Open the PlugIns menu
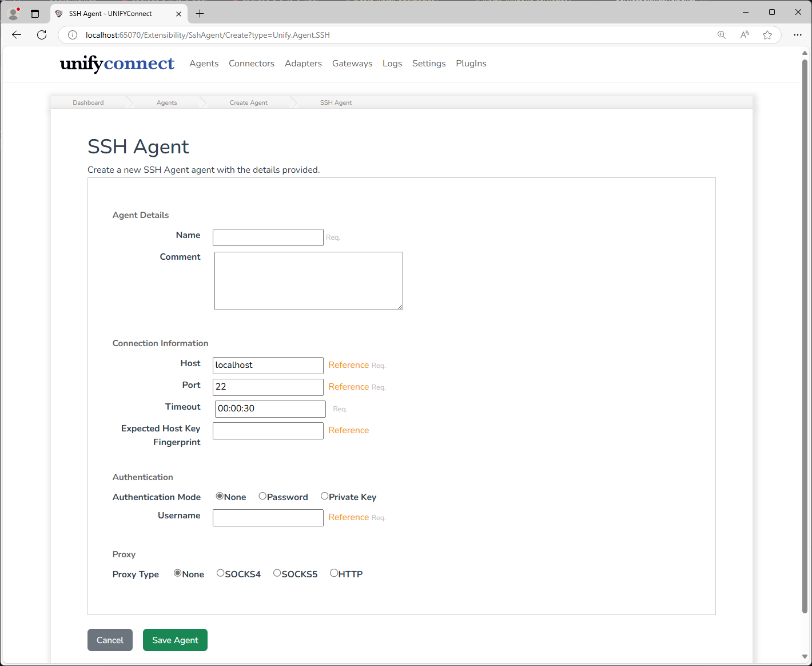 471,64
